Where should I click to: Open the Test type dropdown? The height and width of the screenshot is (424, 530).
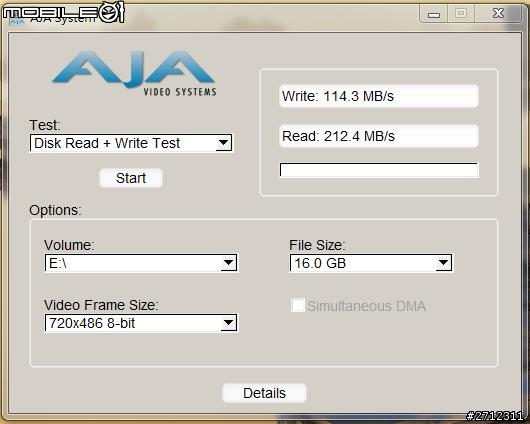(x=131, y=143)
